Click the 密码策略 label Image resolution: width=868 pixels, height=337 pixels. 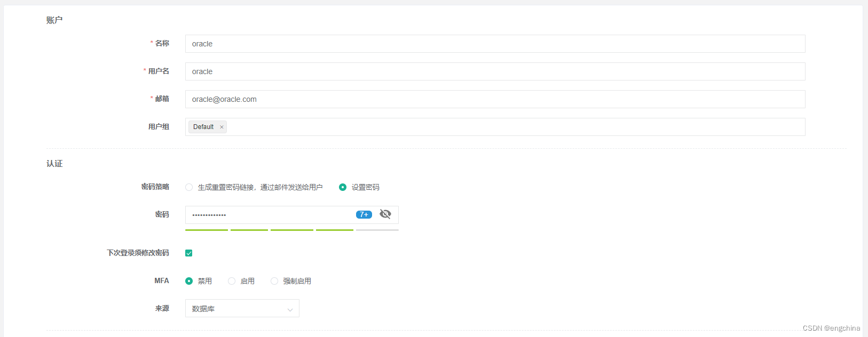tap(155, 187)
